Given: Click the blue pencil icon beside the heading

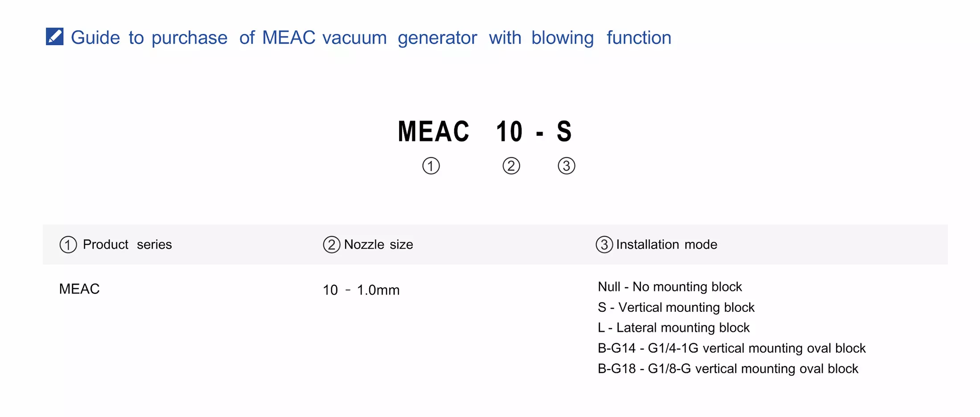Looking at the screenshot, I should (x=55, y=37).
